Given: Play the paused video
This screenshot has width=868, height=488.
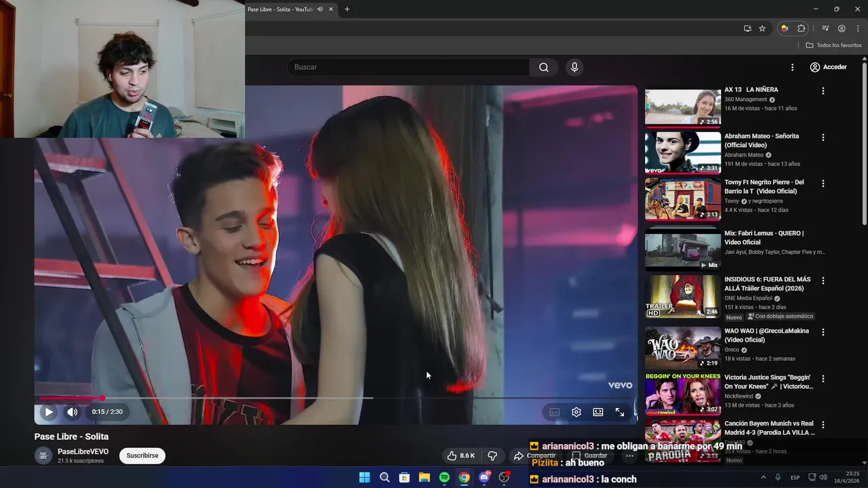Looking at the screenshot, I should click(49, 411).
